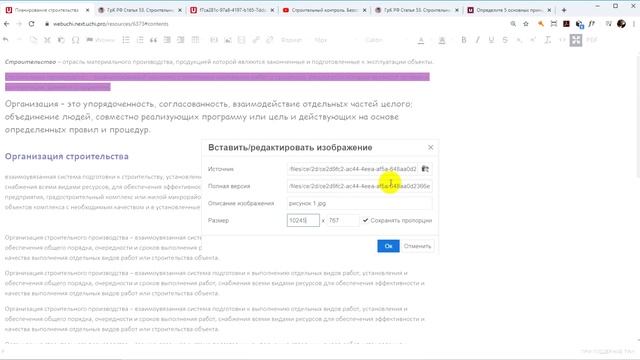640x360 pixels.
Task: Click the image height field showing 767
Action: point(343,220)
